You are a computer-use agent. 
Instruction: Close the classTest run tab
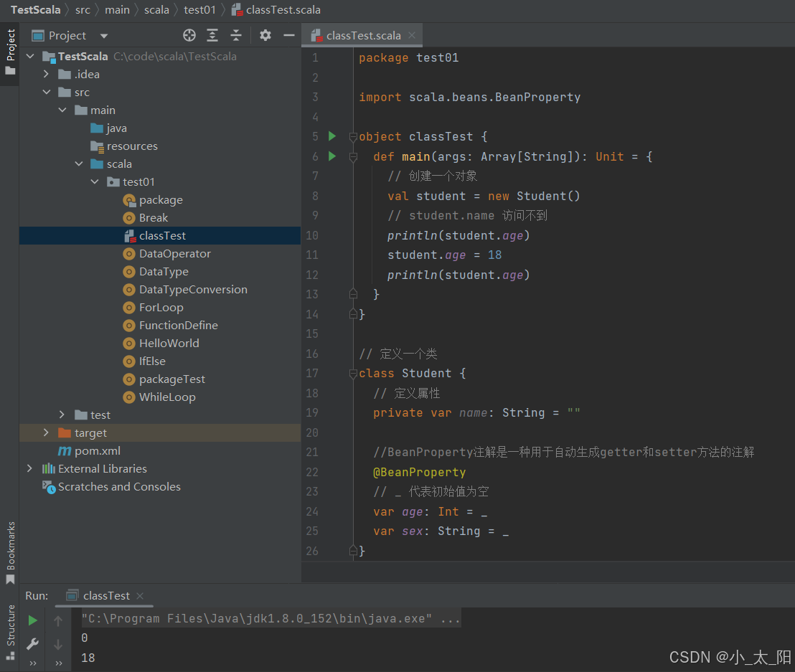tap(141, 595)
